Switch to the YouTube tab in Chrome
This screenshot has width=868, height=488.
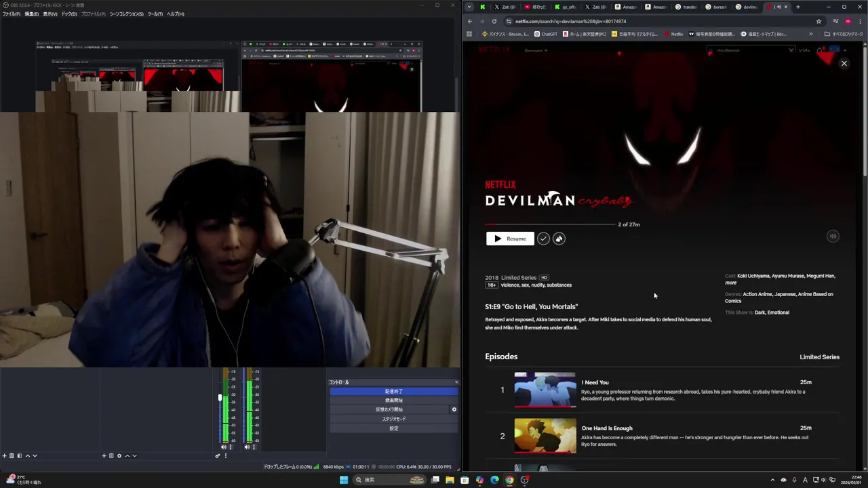tap(536, 7)
